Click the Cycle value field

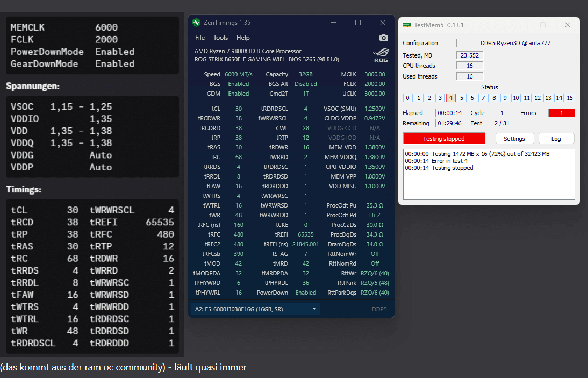[x=502, y=113]
